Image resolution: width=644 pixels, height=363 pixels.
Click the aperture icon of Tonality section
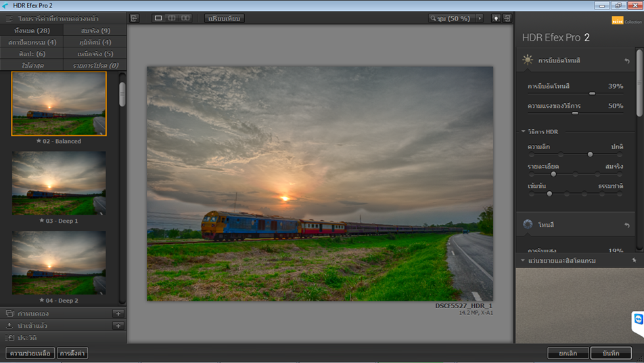tap(528, 224)
